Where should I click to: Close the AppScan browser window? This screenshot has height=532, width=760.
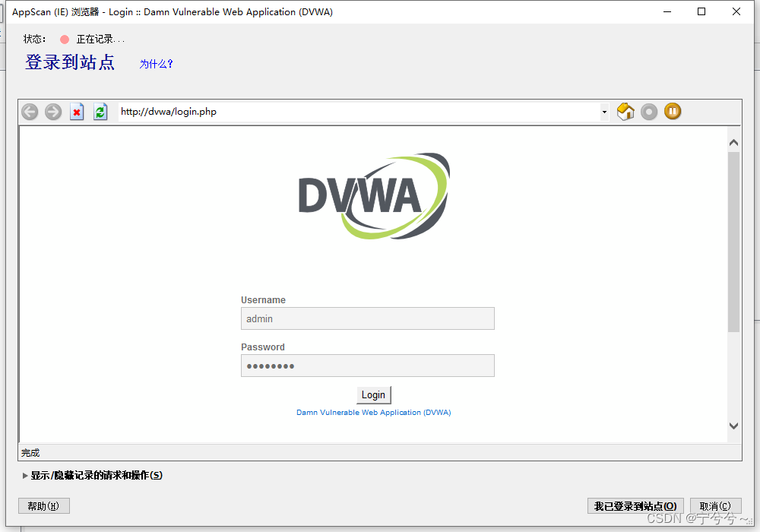click(736, 11)
